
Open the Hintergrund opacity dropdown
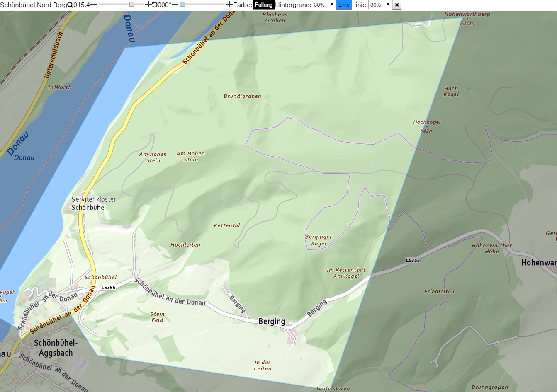point(323,5)
